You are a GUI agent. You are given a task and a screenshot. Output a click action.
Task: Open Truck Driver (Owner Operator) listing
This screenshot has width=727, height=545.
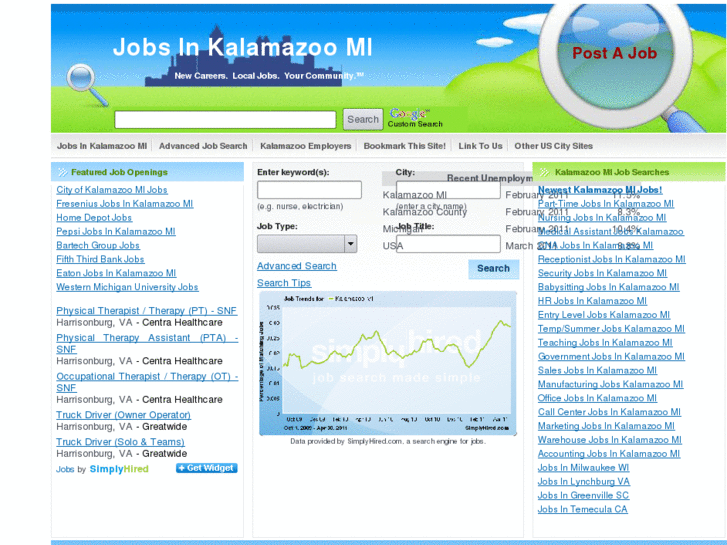point(123,415)
